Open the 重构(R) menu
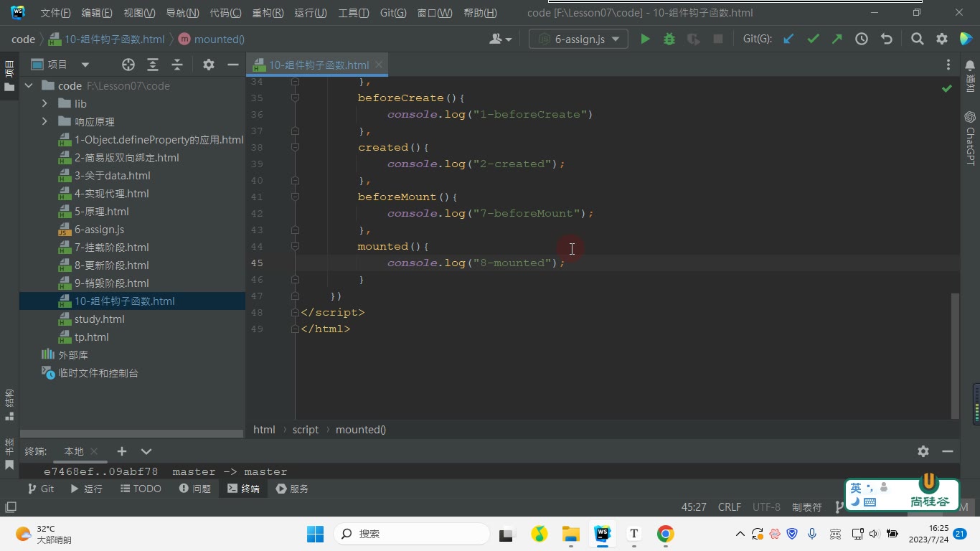980x551 pixels. (x=268, y=13)
